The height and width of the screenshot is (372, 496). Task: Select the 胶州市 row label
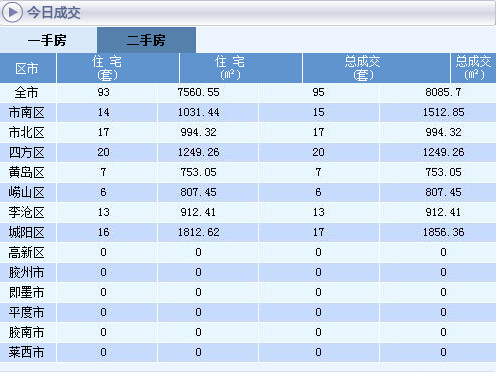coord(26,272)
